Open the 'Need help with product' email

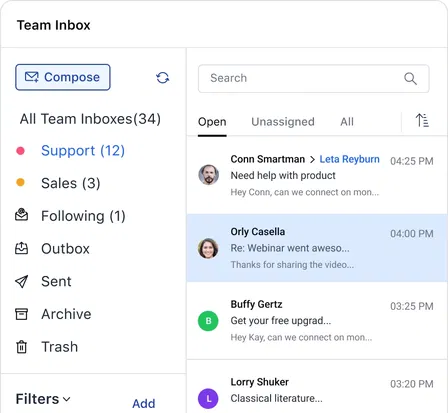pyautogui.click(x=283, y=175)
